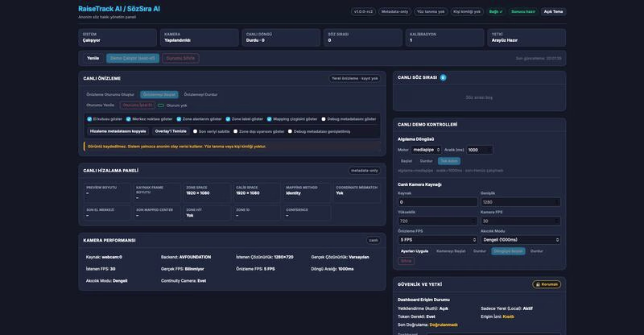Click the MAPPING METHOD identity cell
This screenshot has width=644, height=335.
click(x=307, y=192)
